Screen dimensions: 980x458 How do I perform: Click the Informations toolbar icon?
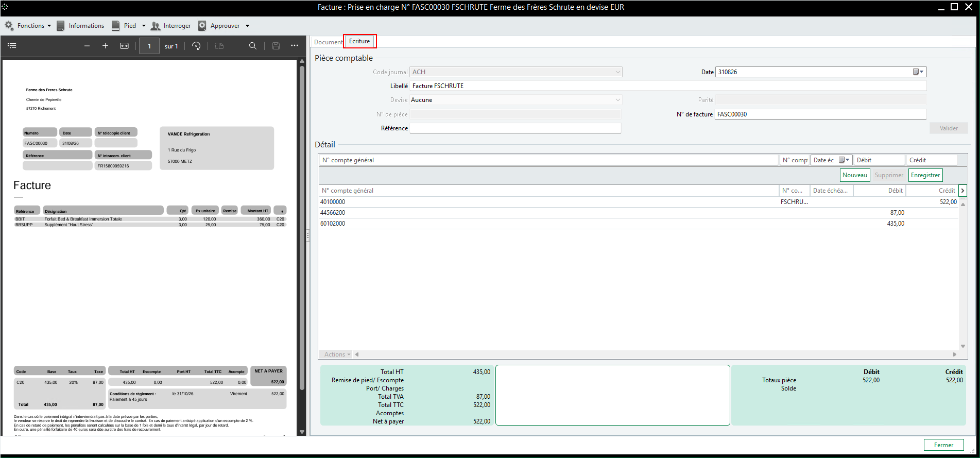61,26
